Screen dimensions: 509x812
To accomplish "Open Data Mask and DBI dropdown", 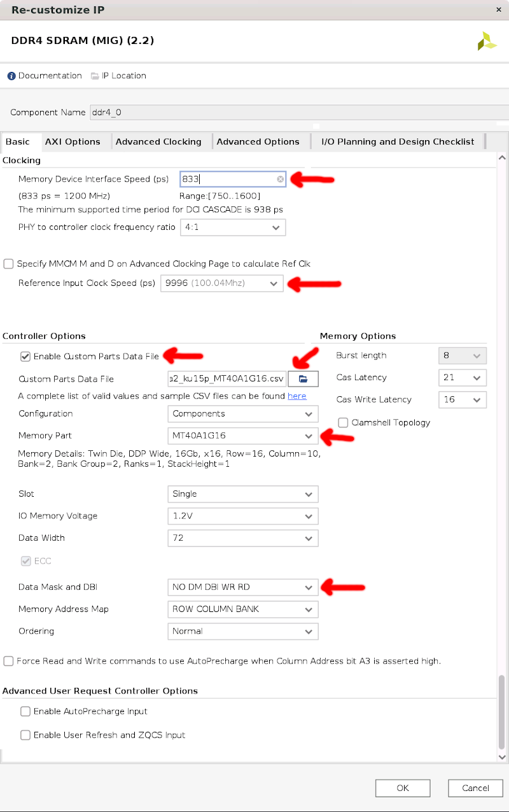I will (243, 587).
